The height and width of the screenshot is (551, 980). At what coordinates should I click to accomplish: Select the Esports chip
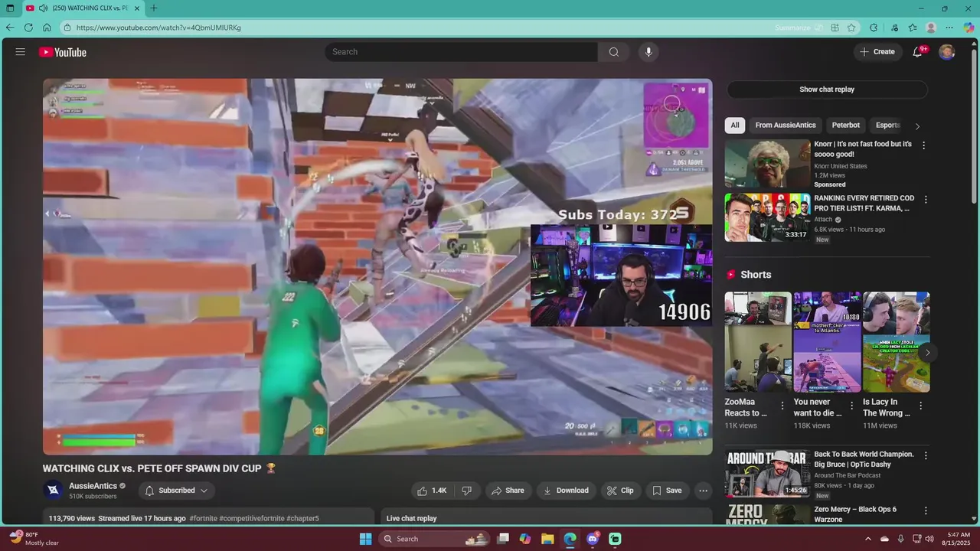(x=888, y=126)
